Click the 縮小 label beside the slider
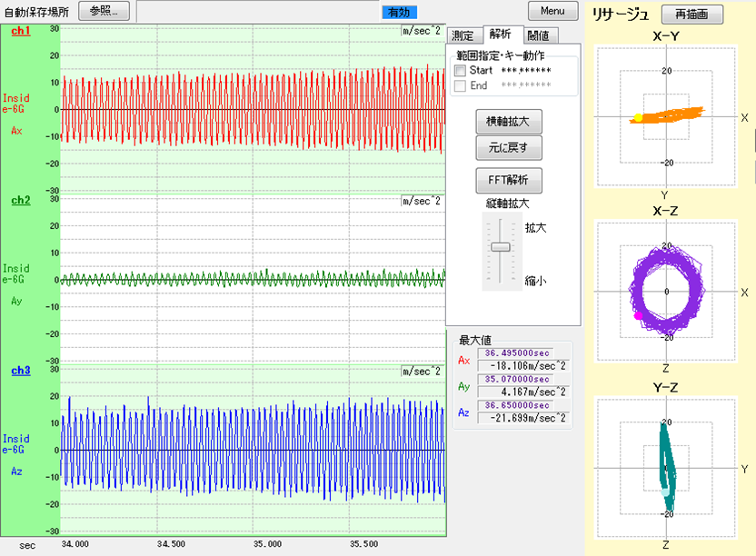Viewport: 756px width, 556px height. click(x=536, y=281)
